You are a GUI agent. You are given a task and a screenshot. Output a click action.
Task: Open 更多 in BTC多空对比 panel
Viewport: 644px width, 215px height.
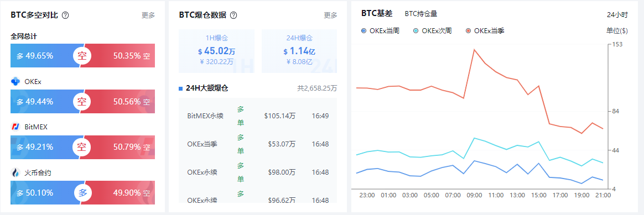148,15
